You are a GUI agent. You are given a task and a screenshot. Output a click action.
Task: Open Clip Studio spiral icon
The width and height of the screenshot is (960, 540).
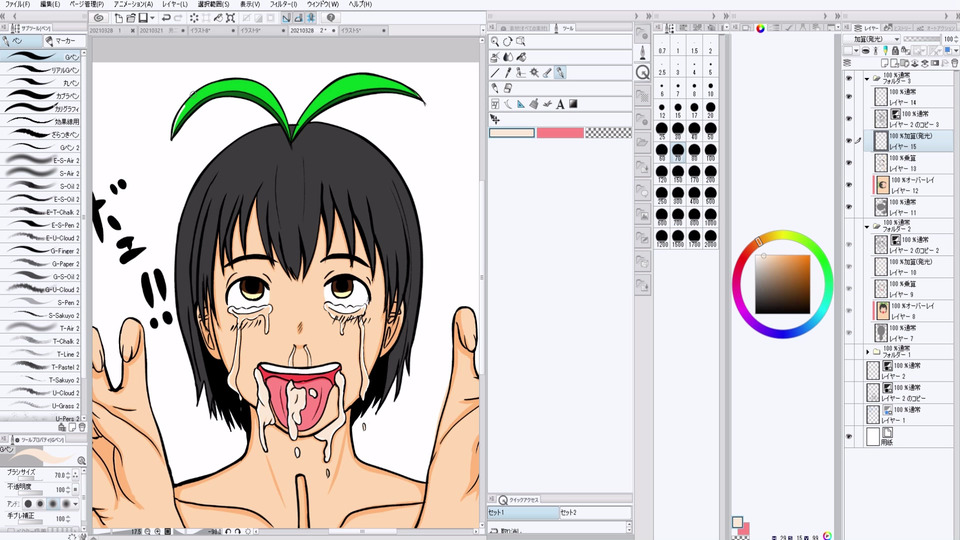[99, 18]
